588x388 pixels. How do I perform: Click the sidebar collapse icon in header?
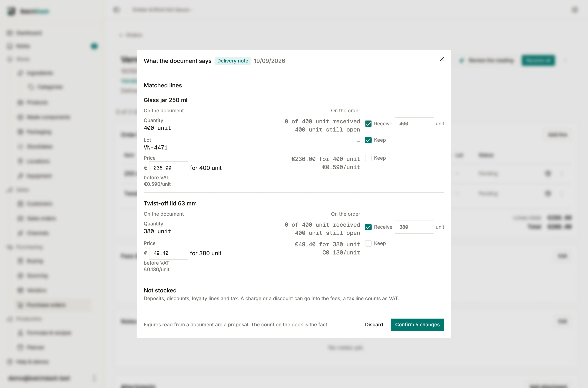(x=116, y=10)
